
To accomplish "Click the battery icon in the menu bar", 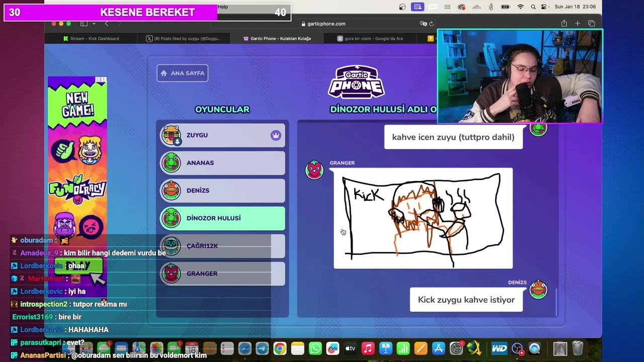I will [x=506, y=7].
